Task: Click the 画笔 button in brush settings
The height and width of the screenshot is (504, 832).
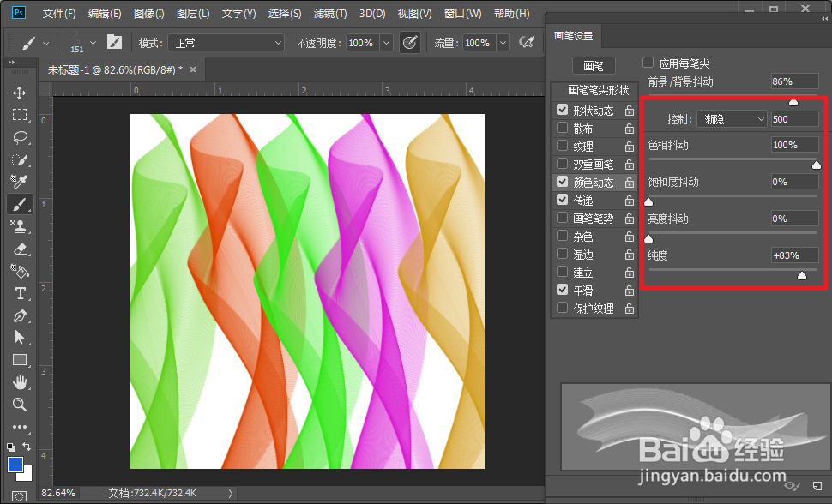Action: [595, 64]
